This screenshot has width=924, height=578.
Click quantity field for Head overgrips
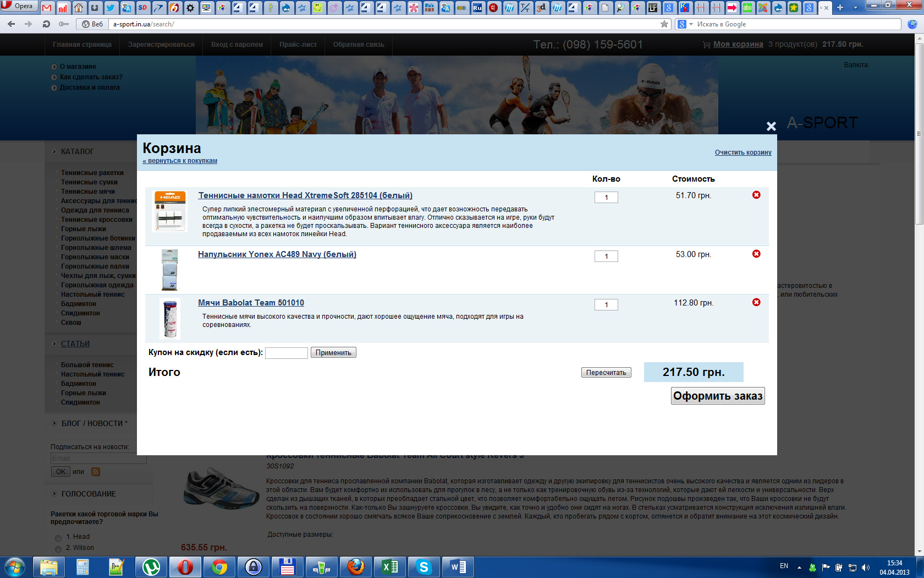[606, 197]
